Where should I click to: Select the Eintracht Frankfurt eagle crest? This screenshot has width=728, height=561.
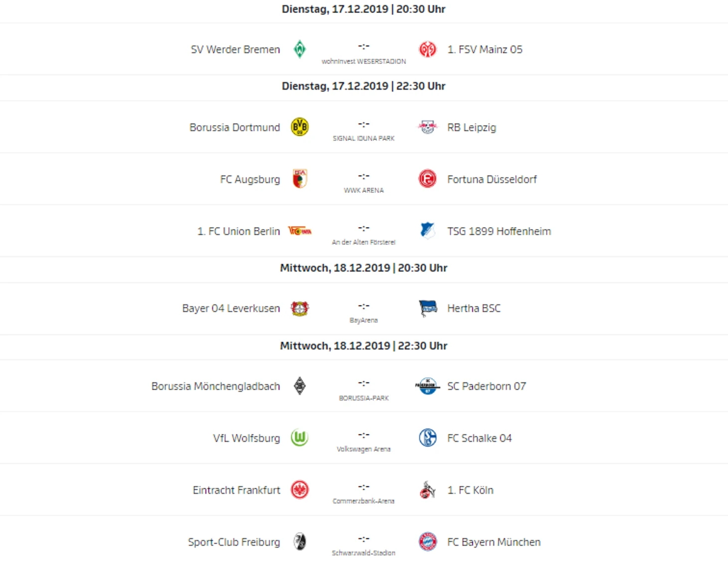pyautogui.click(x=300, y=490)
